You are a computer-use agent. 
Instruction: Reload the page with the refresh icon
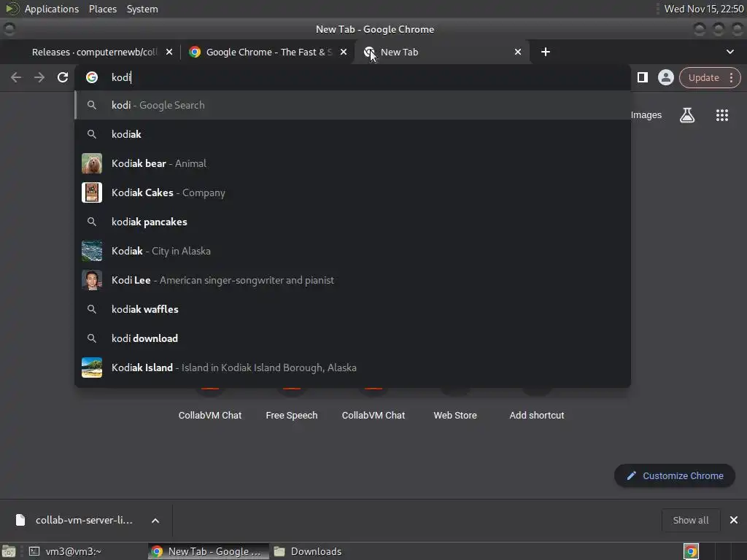coord(63,77)
